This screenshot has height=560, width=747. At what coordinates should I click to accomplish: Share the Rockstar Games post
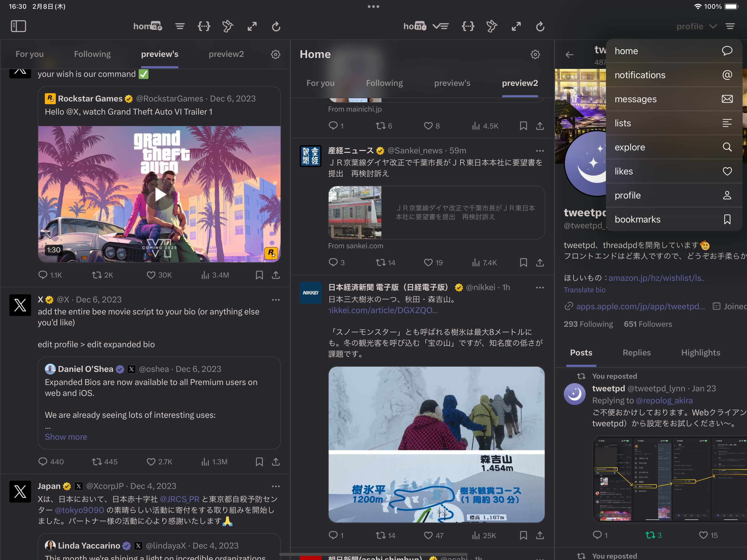pyautogui.click(x=276, y=275)
